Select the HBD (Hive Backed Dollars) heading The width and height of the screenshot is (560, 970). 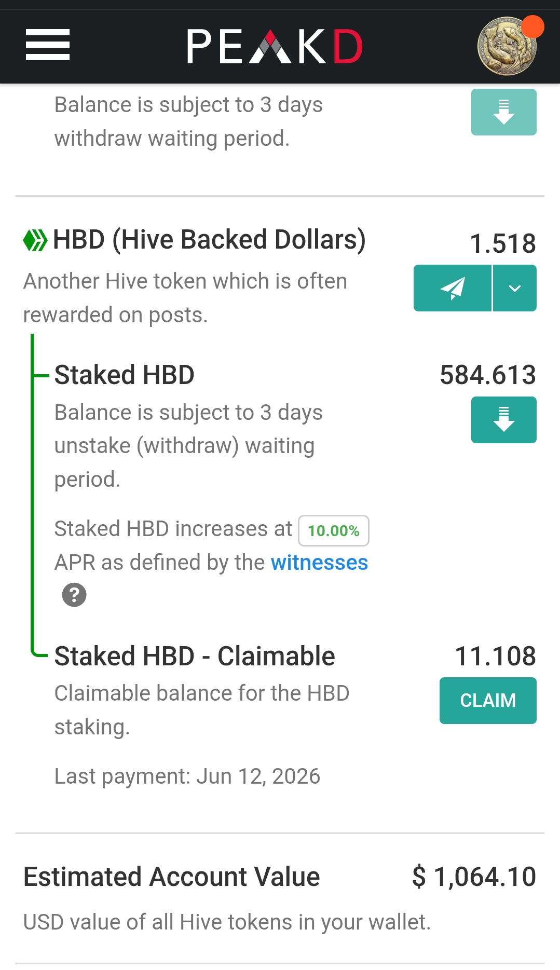pyautogui.click(x=209, y=240)
